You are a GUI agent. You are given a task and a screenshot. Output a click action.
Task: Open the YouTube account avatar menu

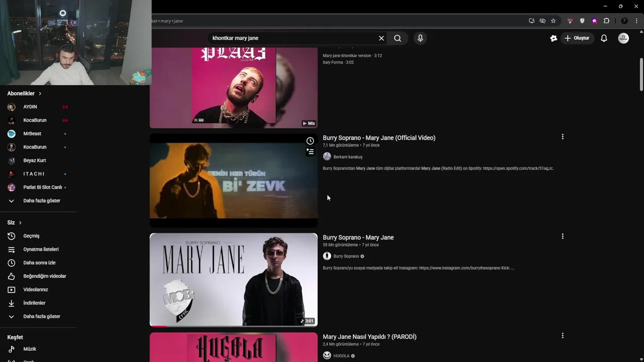(x=623, y=38)
